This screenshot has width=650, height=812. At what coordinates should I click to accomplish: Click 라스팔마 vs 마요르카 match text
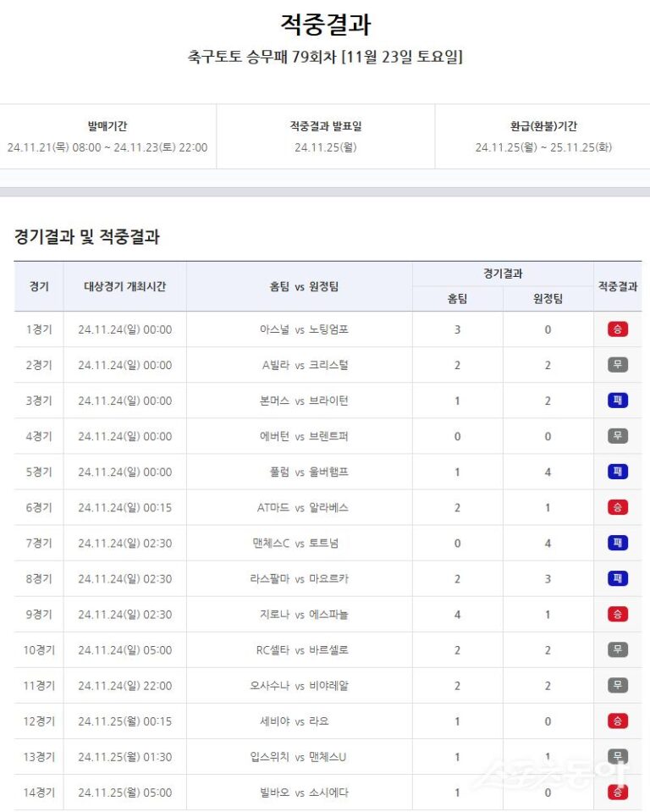point(299,578)
